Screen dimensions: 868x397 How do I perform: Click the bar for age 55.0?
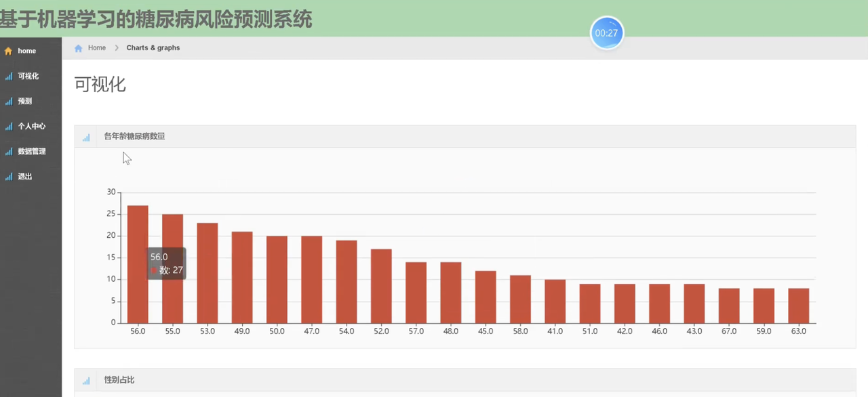tap(172, 268)
